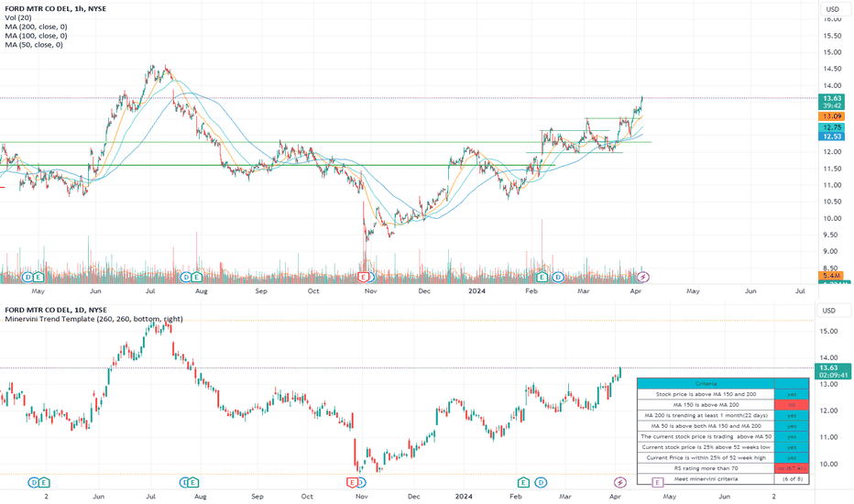This screenshot has height=504, width=854.
Task: Select the MA (200, close, 0) indicator legend
Action: pyautogui.click(x=36, y=27)
